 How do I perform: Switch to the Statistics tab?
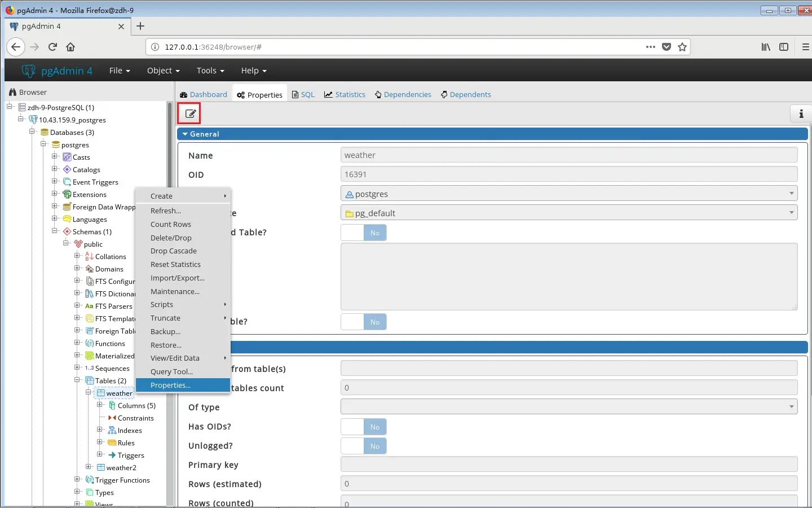coord(345,94)
